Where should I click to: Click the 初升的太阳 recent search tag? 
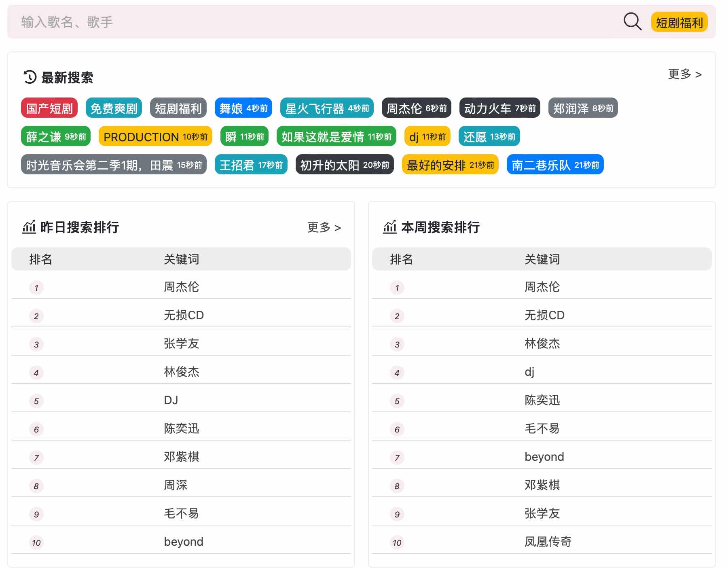(x=345, y=165)
